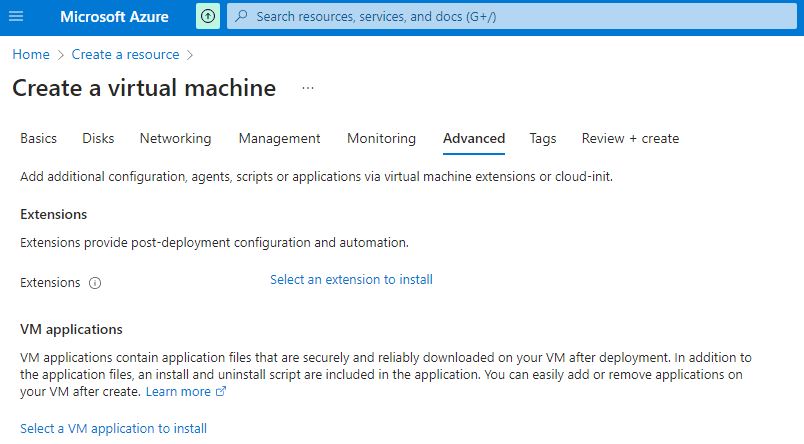The width and height of the screenshot is (804, 444).
Task: Open the Tags tab
Action: 543,139
